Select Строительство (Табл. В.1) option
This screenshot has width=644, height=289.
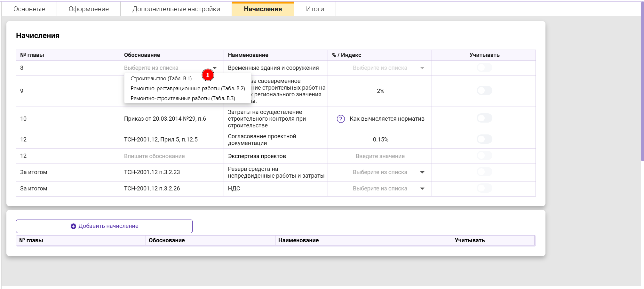(161, 78)
